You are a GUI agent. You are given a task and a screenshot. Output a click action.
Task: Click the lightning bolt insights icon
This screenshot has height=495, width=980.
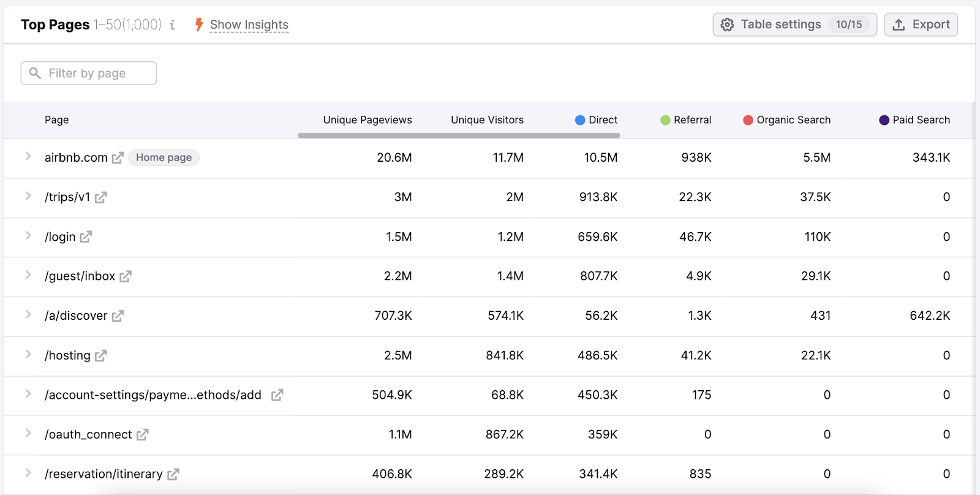pyautogui.click(x=199, y=25)
